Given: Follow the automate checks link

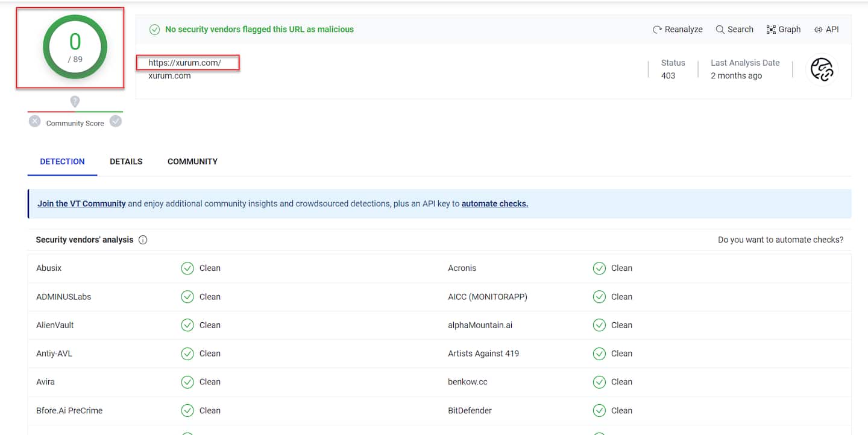Looking at the screenshot, I should pyautogui.click(x=494, y=204).
